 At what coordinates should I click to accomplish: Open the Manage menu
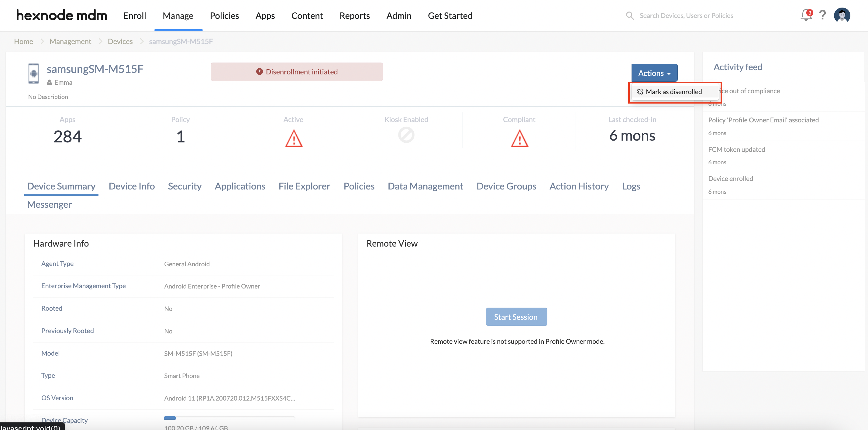click(x=178, y=15)
